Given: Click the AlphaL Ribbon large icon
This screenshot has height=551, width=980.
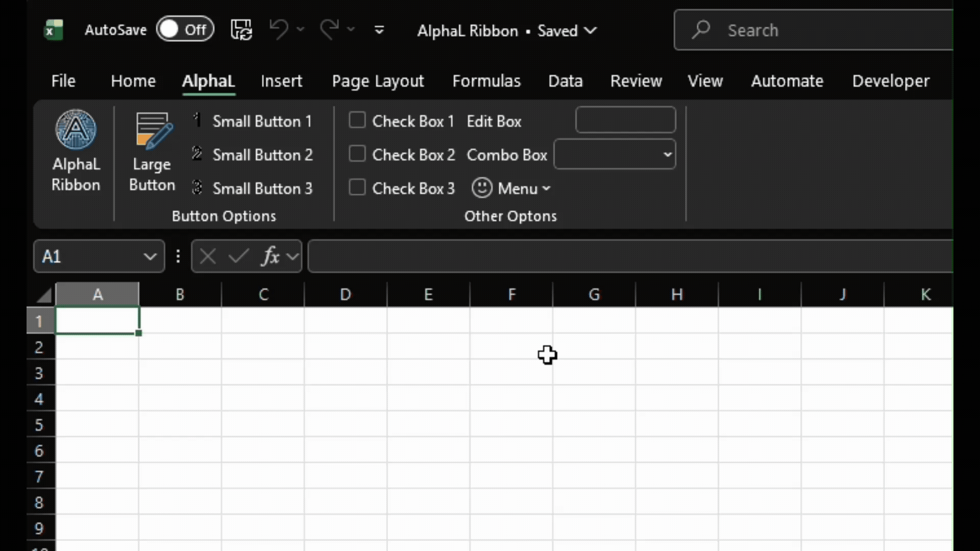Looking at the screenshot, I should 76,129.
